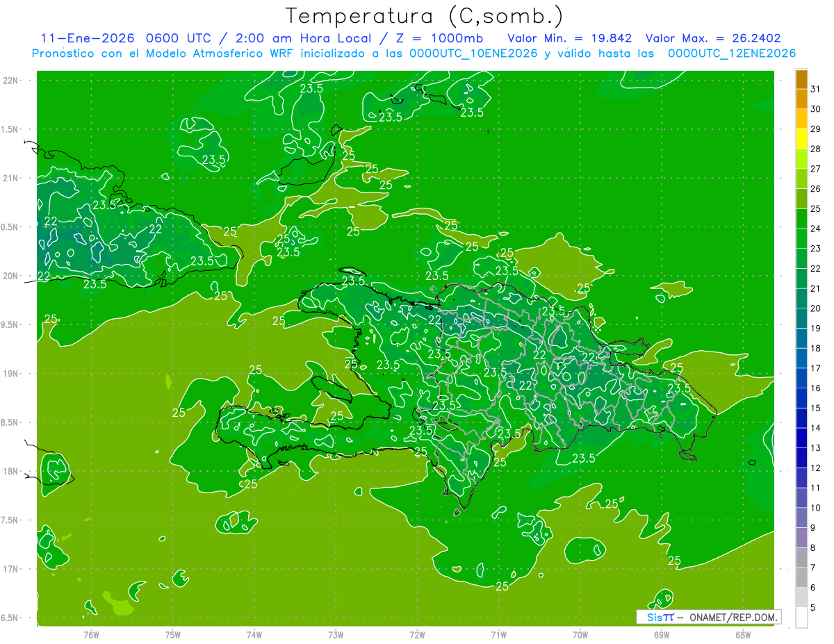This screenshot has height=644, width=834.
Task: Click the '21N' latitude axis label
Action: (11, 178)
